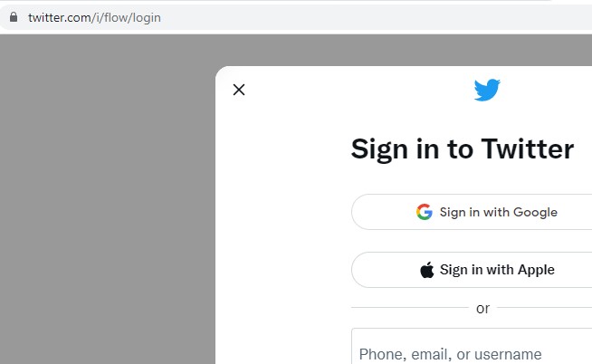Click the "or" divider text
Image resolution: width=592 pixels, height=364 pixels.
pos(482,309)
